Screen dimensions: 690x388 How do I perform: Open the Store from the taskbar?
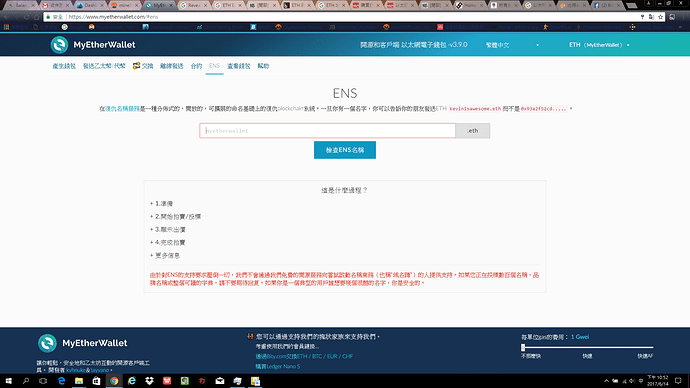pos(96,381)
